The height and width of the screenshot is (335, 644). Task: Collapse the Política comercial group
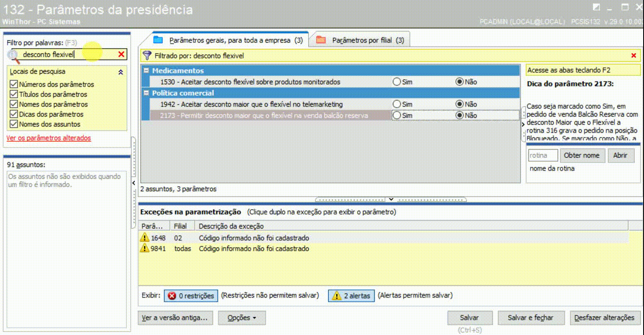(146, 93)
